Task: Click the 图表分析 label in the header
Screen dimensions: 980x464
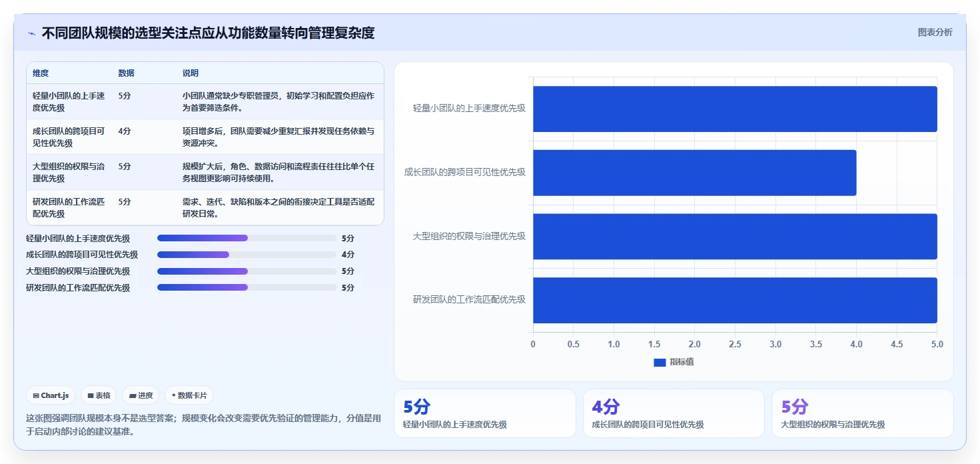Action: click(935, 32)
